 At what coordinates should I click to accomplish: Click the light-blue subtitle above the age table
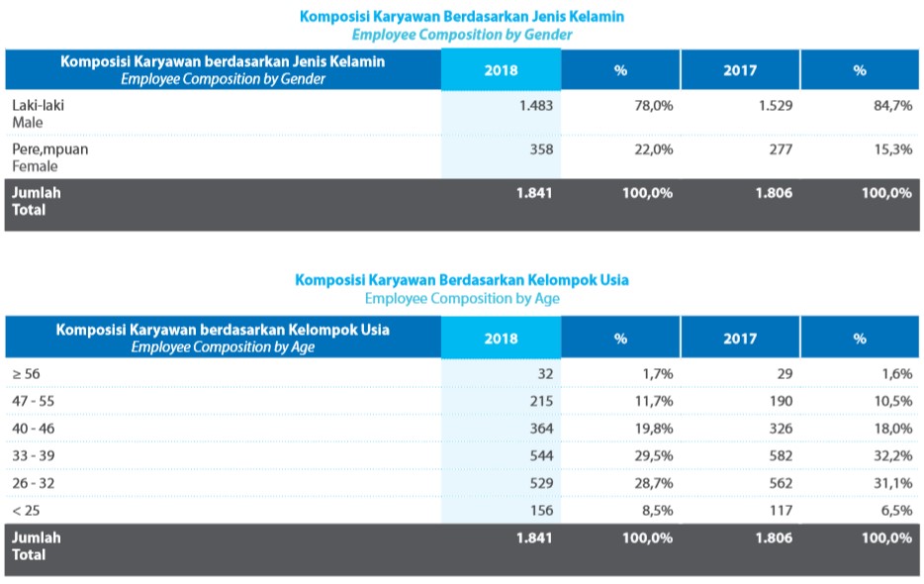pyautogui.click(x=461, y=298)
